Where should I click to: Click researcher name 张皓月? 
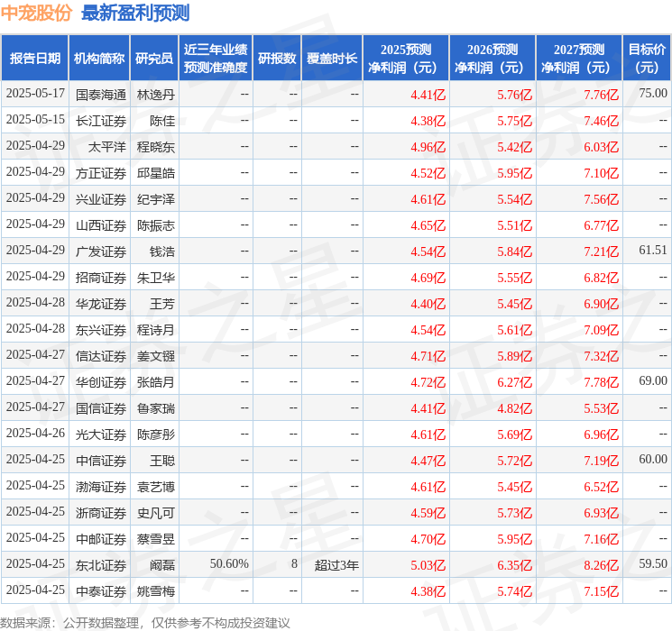point(156,382)
